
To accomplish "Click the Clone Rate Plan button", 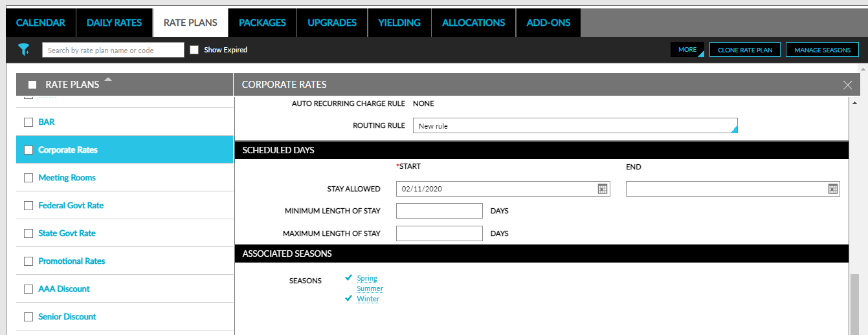I will click(745, 50).
